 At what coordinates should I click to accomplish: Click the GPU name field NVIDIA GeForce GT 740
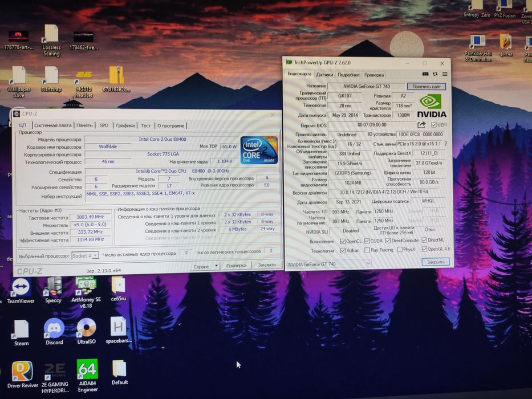tap(367, 87)
